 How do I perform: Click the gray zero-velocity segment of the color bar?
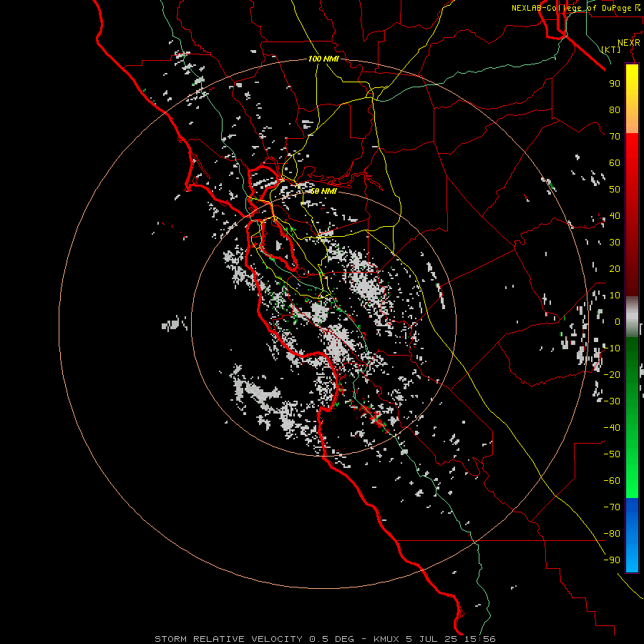point(632,317)
